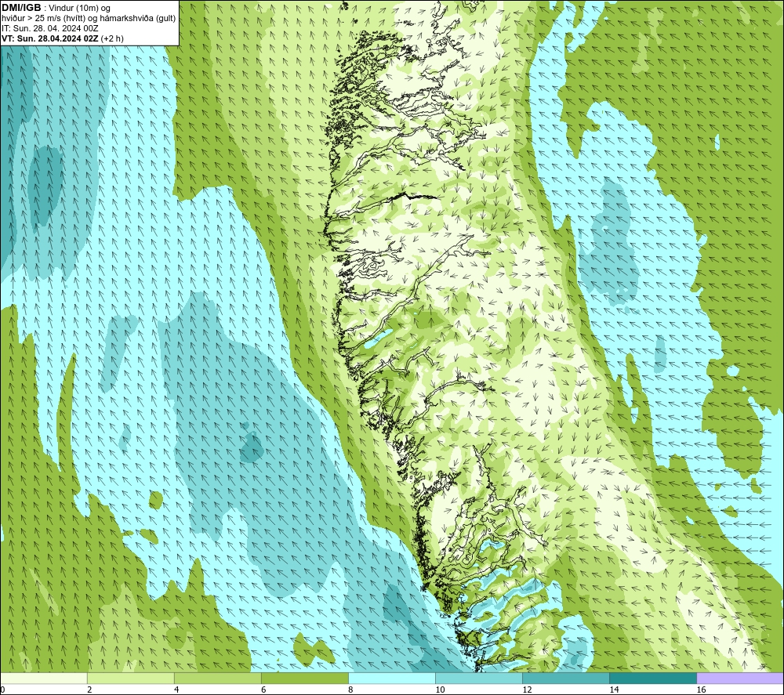
Task: Click the aqua 10–12 m/s legend swatch
Action: point(478,678)
